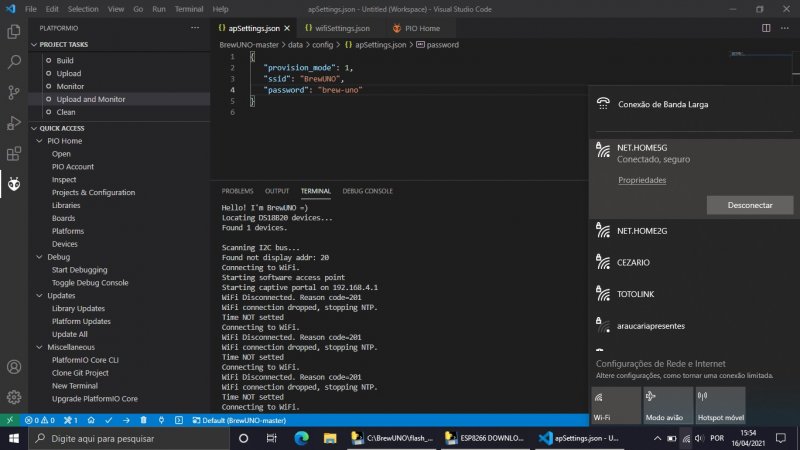Screen dimensions: 800x450
Task: Open Task View on the taskbar
Action: (x=271, y=438)
